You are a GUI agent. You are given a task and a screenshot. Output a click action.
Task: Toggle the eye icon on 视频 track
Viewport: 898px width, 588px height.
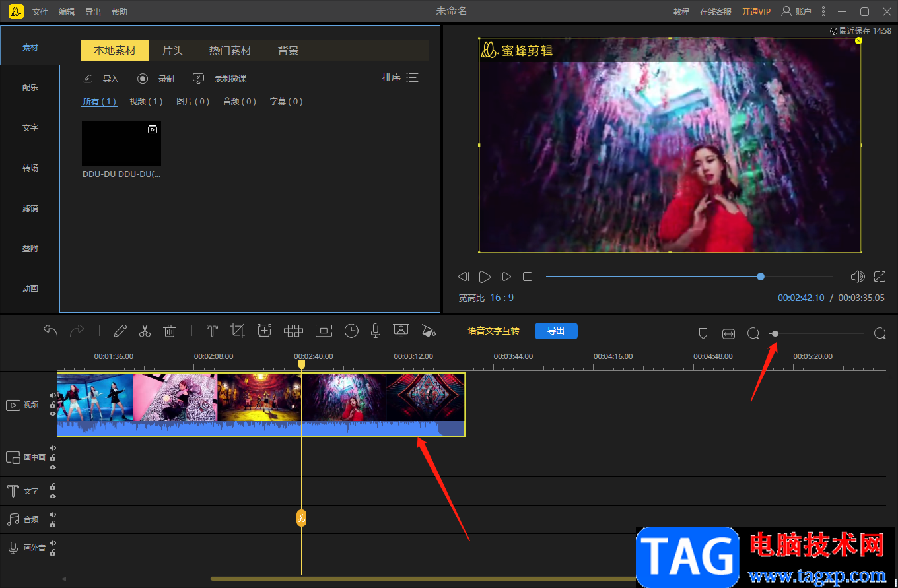(53, 414)
